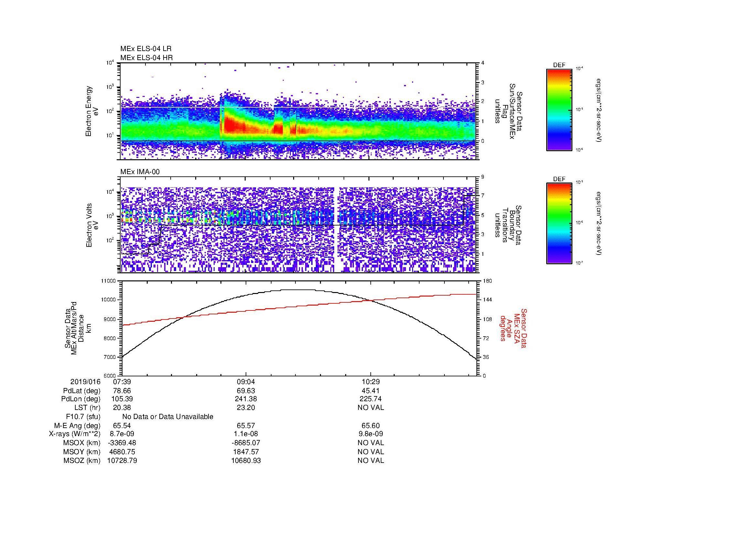Click the 11000 altitude axis tick
Screen dimensions: 756x534
click(109, 281)
